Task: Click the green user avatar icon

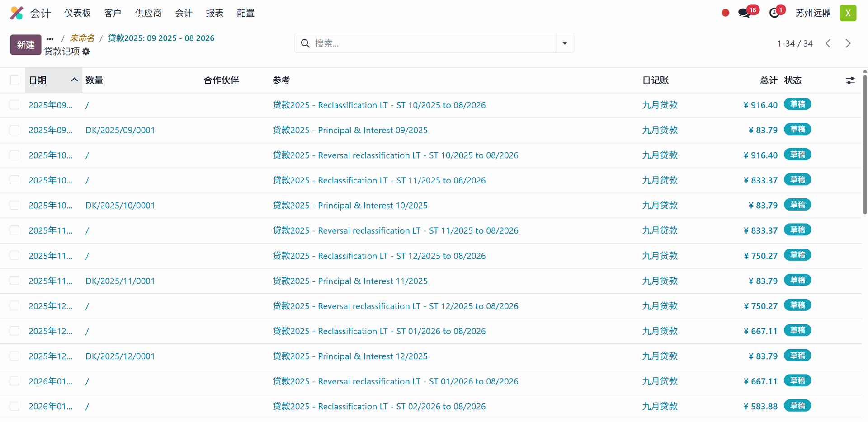Action: [848, 13]
